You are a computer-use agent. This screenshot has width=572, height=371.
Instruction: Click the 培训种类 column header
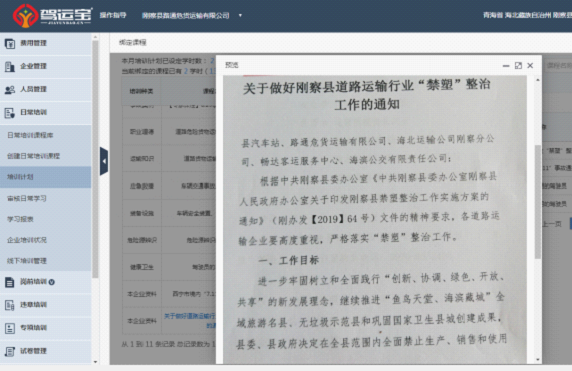pos(142,91)
